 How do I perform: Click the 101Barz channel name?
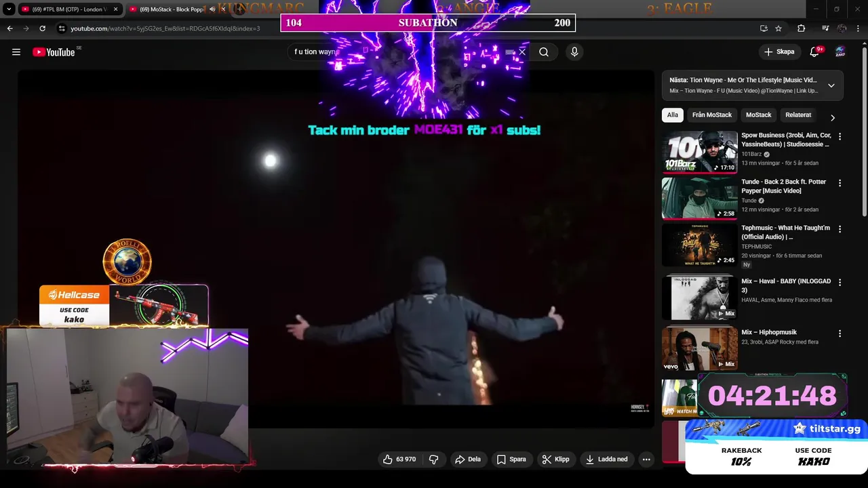(753, 155)
